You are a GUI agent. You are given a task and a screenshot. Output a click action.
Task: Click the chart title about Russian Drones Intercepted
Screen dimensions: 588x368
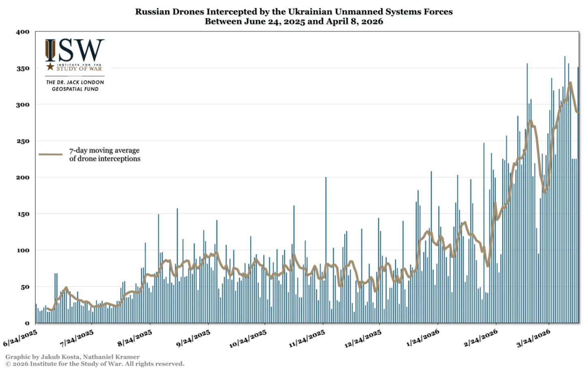click(294, 12)
